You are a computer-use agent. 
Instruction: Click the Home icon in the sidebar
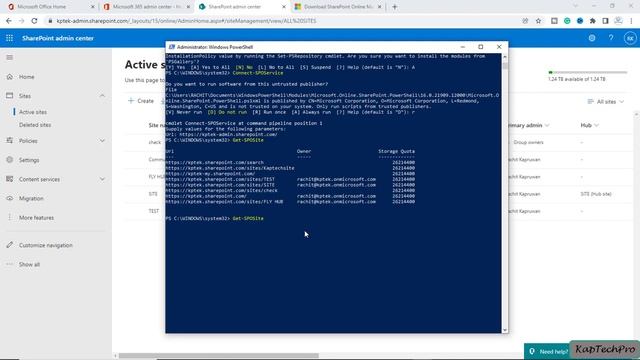coord(10,77)
